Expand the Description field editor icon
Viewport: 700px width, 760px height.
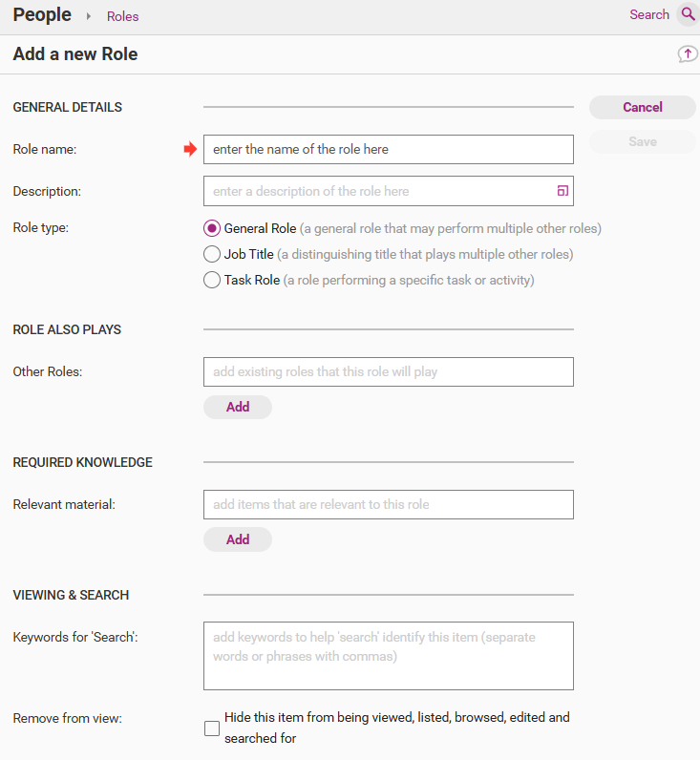coord(562,191)
